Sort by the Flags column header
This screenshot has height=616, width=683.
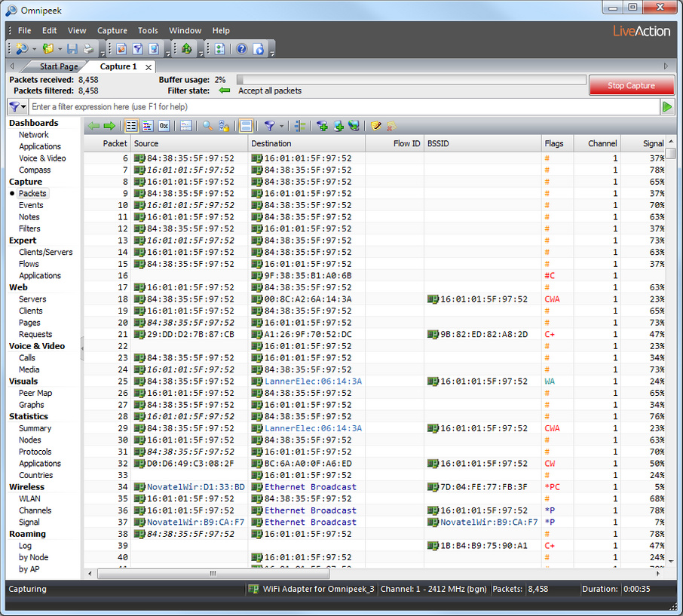click(557, 143)
